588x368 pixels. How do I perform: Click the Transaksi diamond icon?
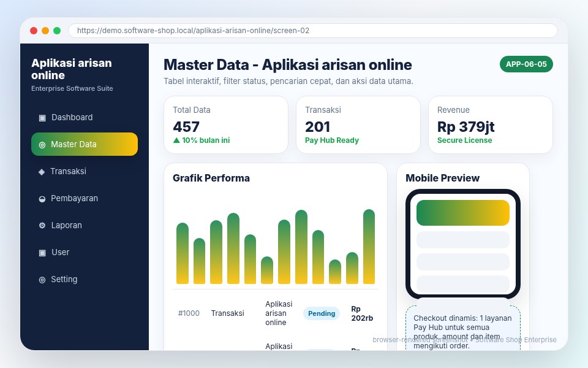tap(42, 172)
